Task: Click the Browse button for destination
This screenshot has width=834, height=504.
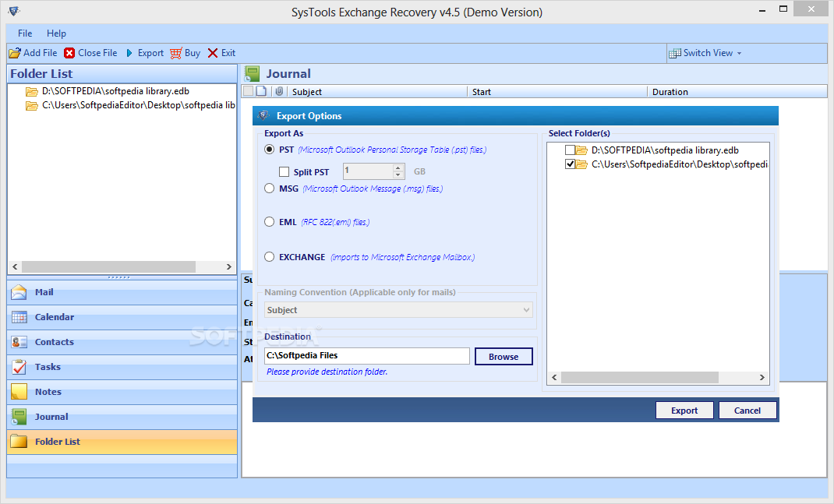Action: tap(504, 357)
